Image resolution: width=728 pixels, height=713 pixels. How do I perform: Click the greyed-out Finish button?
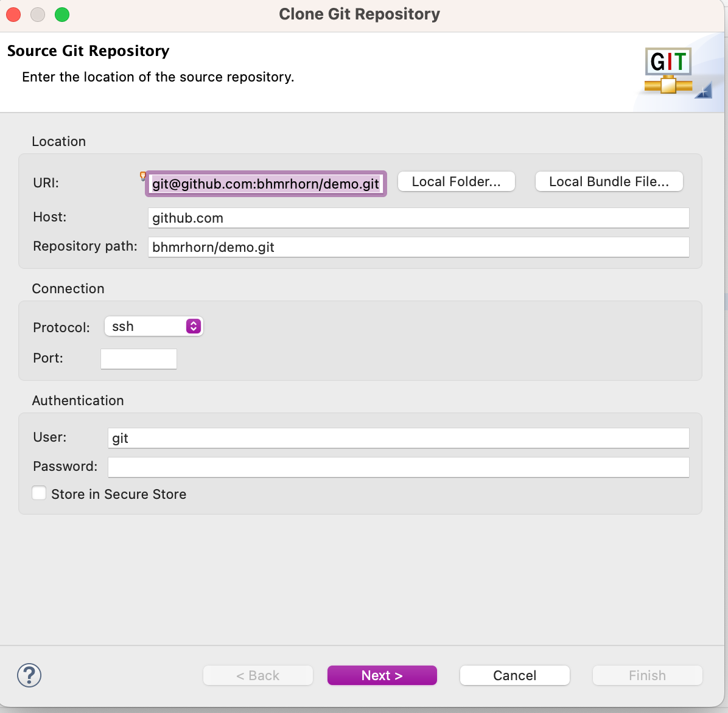click(x=647, y=675)
